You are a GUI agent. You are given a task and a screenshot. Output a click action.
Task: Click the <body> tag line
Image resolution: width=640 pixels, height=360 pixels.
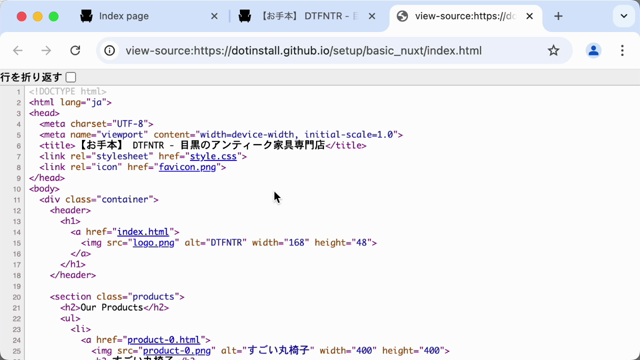point(44,189)
